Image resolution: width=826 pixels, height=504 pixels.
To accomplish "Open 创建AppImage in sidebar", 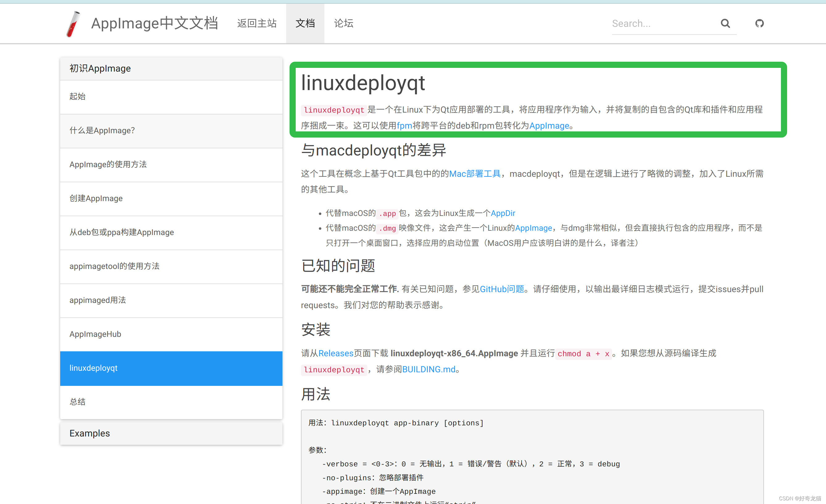I will pos(171,199).
